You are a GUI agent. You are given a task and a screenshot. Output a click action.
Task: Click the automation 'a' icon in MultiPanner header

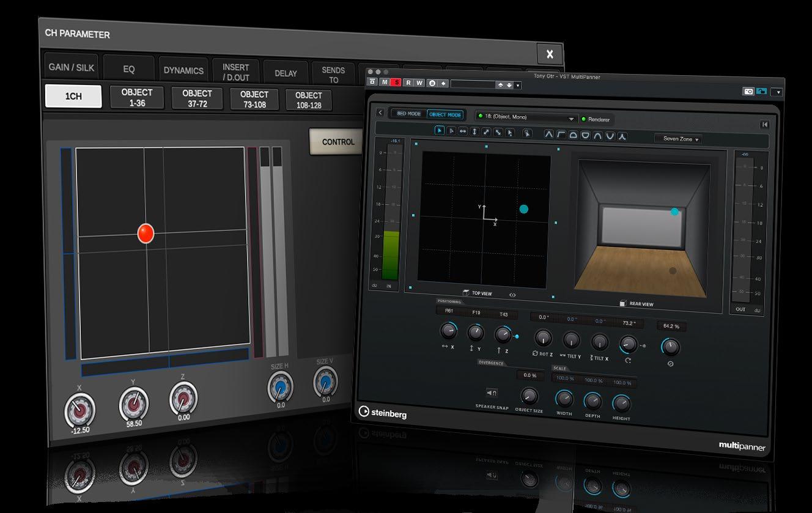432,83
